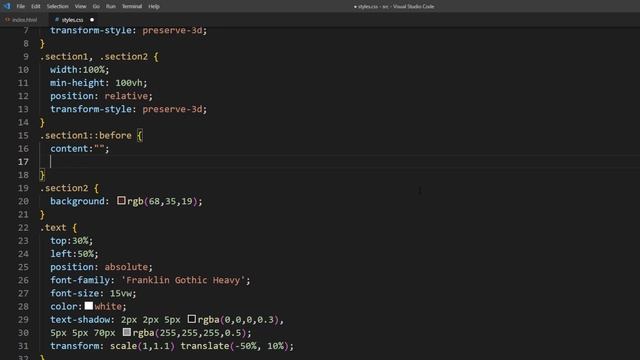
Task: Open the View menu
Action: (80, 7)
